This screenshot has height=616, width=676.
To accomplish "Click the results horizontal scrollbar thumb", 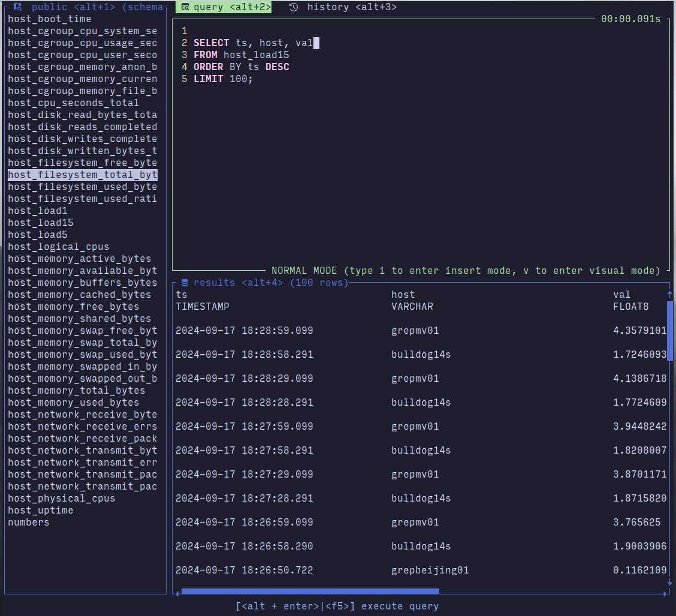I will coord(310,591).
